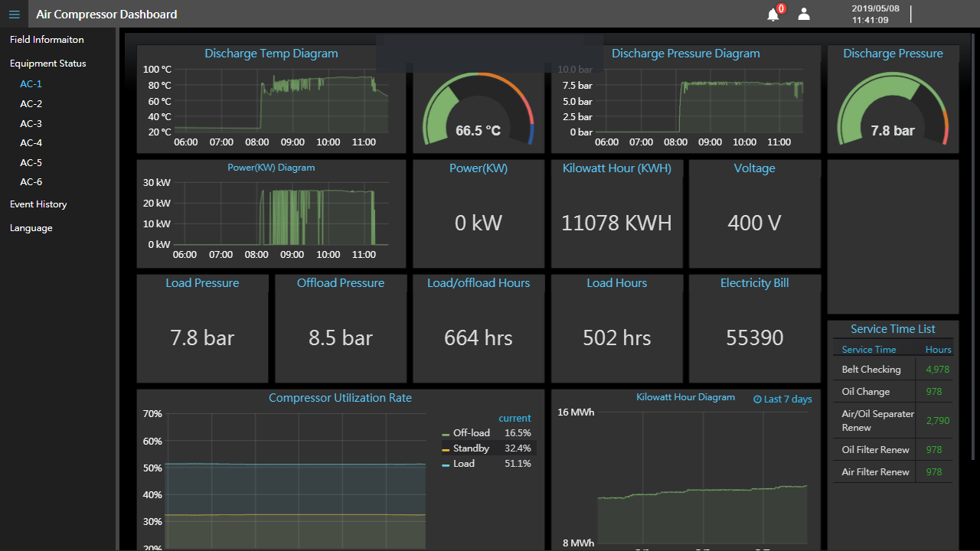Sort legend by current column
Viewport: 980px width, 551px height.
tap(514, 419)
